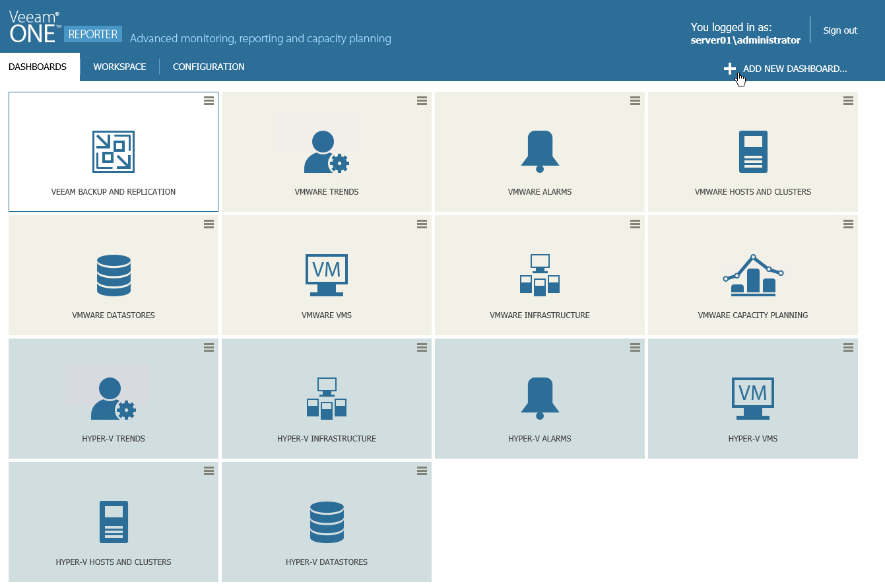Expand the Hyper-V VMs tile menu
The image size is (885, 588).
tap(849, 347)
